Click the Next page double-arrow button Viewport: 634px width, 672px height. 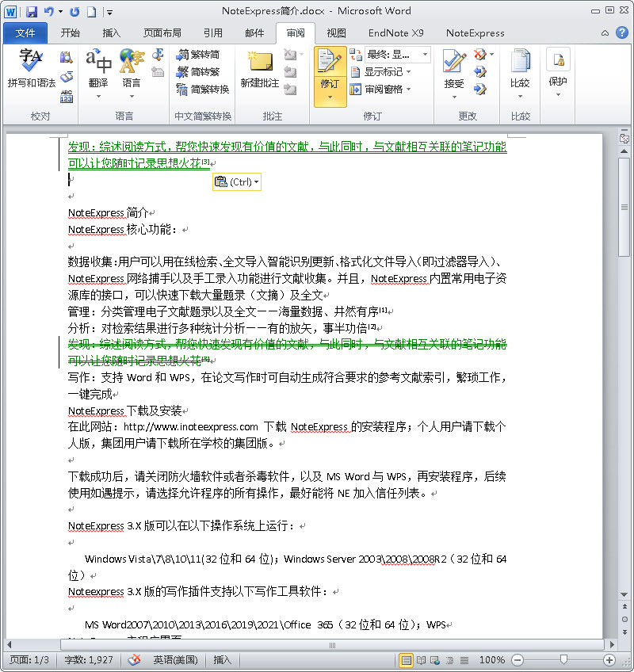[x=624, y=632]
